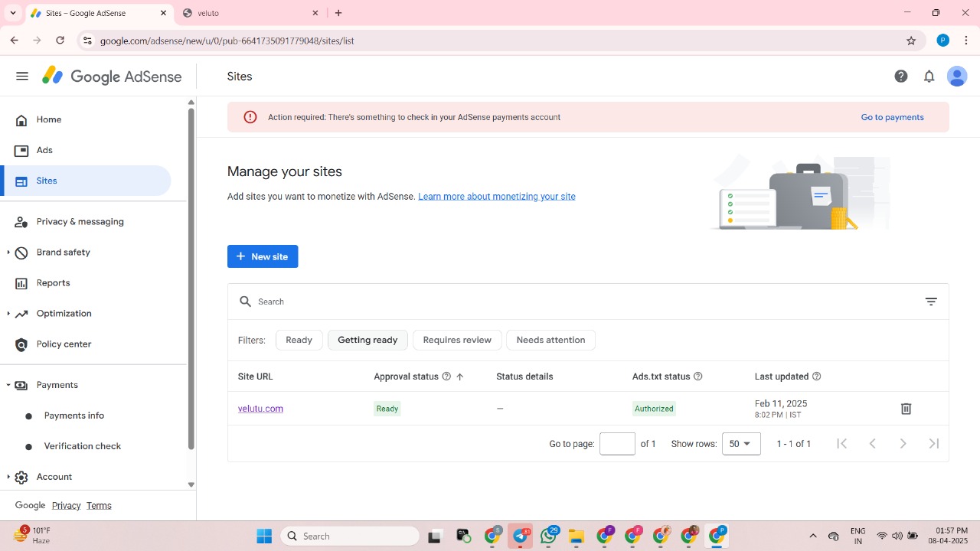980x551 pixels.
Task: Click the Go to page input field
Action: click(x=617, y=444)
